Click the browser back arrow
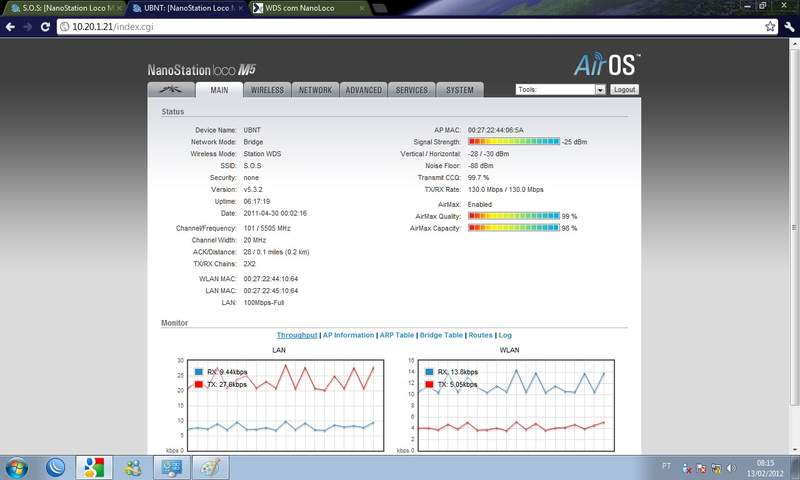This screenshot has width=800, height=480. pyautogui.click(x=10, y=27)
